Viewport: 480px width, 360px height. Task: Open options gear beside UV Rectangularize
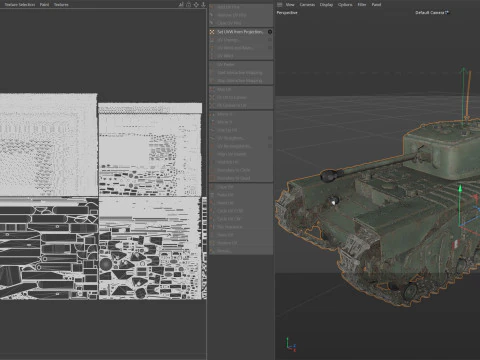[270, 146]
